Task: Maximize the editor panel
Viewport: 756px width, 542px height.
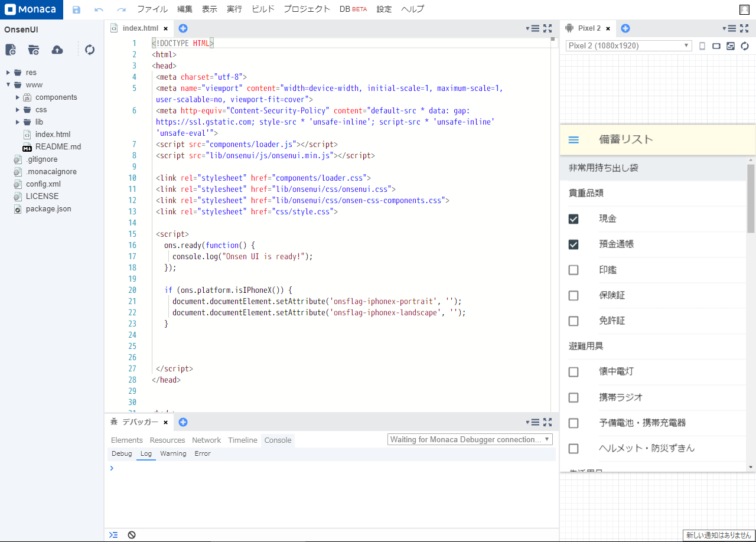Action: coord(548,28)
